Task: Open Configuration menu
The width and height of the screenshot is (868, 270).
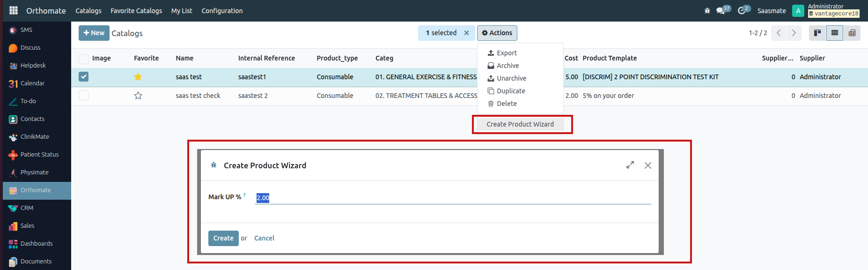Action: (222, 10)
